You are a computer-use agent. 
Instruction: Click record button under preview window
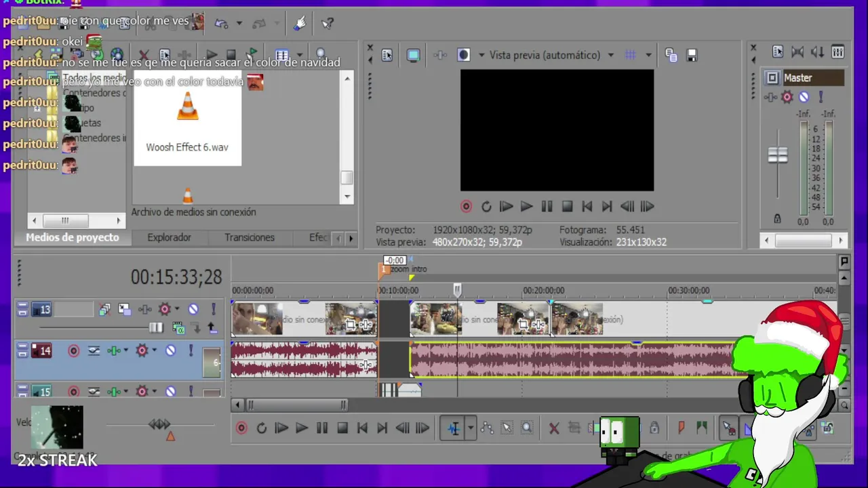point(466,207)
